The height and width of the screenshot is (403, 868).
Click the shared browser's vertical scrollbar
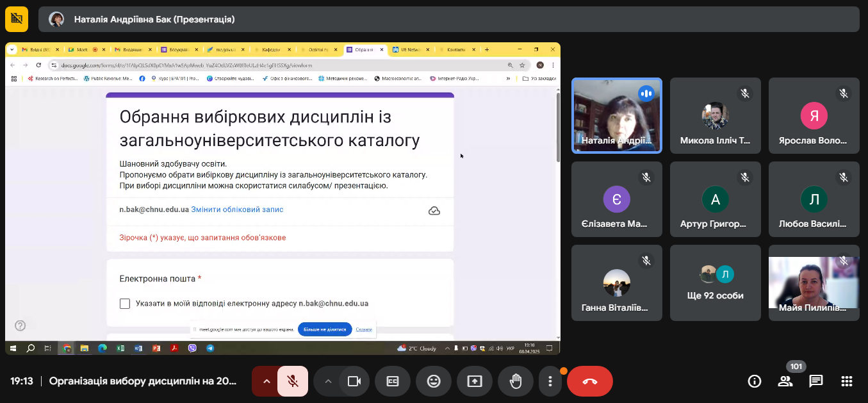coord(558,128)
